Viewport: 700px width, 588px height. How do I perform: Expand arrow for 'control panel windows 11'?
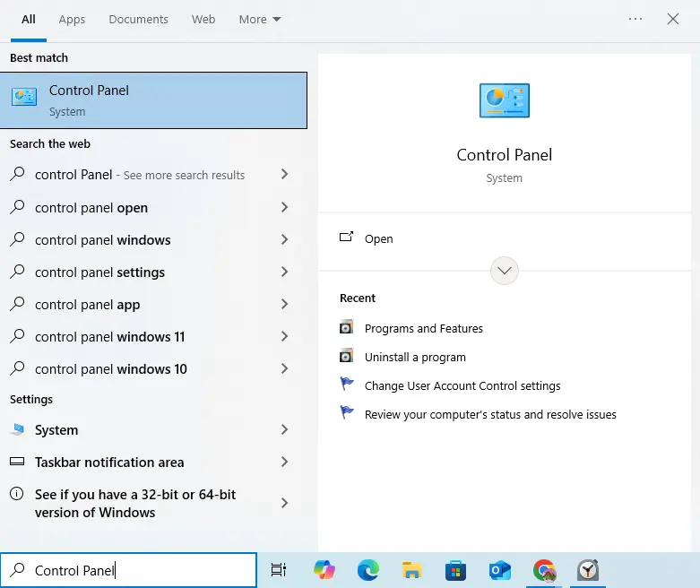coord(284,337)
